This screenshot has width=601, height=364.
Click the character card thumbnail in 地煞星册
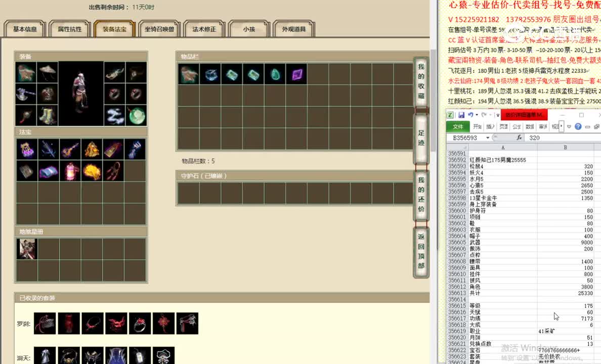[27, 249]
